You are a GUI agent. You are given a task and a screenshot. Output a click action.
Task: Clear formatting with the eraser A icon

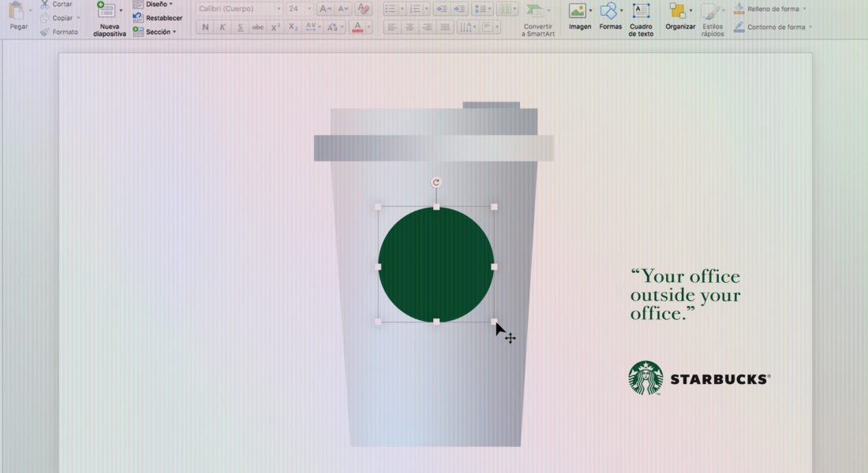coord(364,9)
